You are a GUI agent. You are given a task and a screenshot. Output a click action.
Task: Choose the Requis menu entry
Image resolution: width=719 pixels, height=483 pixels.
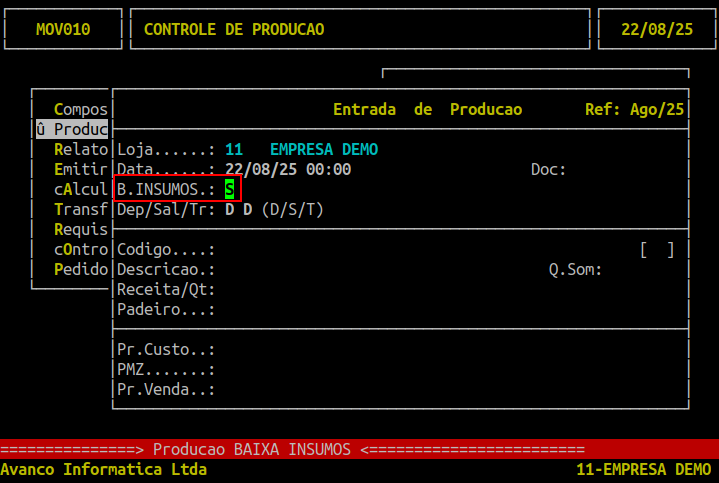[x=80, y=229]
